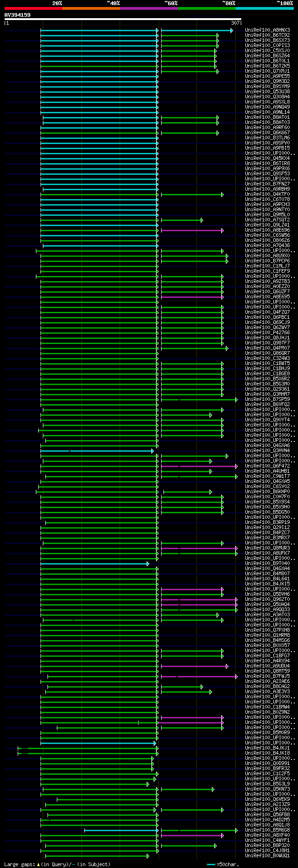
Task: Click the UniRef100_C4WYF1 label
Action: pyautogui.click(x=267, y=840)
